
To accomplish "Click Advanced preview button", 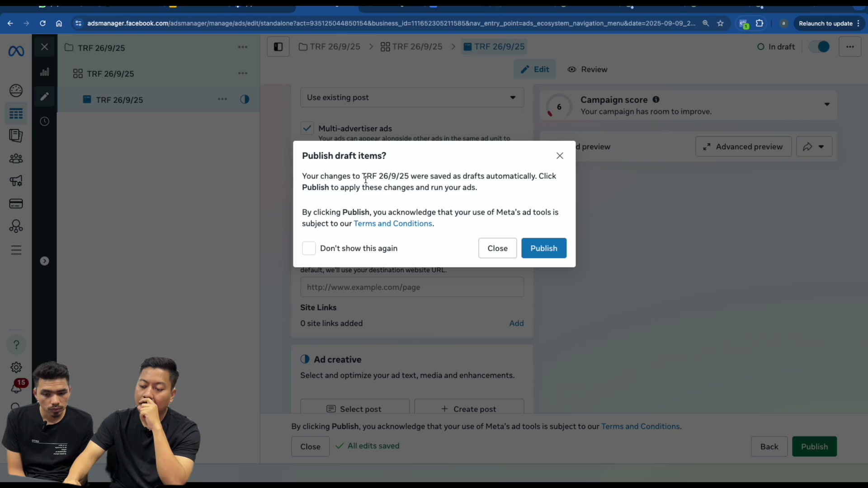I will click(x=744, y=147).
